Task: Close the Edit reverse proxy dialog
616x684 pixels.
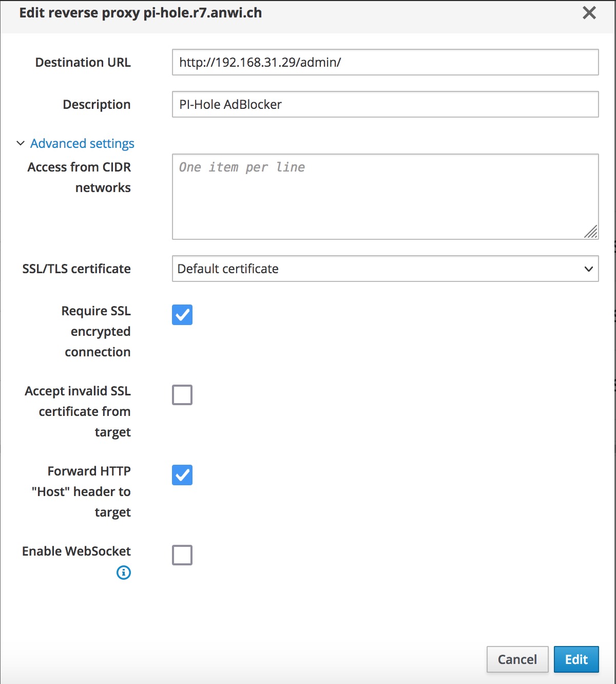Action: pyautogui.click(x=589, y=13)
